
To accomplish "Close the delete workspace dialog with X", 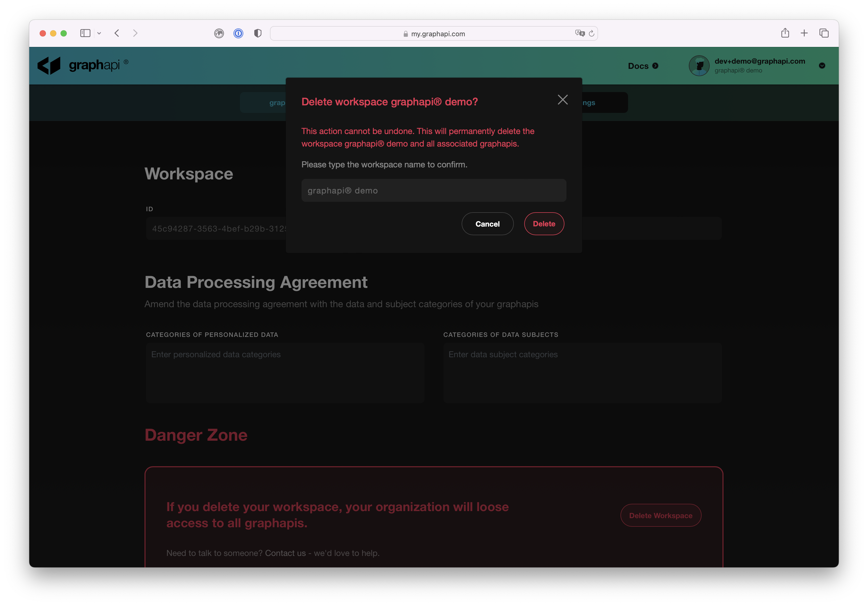I will point(563,100).
